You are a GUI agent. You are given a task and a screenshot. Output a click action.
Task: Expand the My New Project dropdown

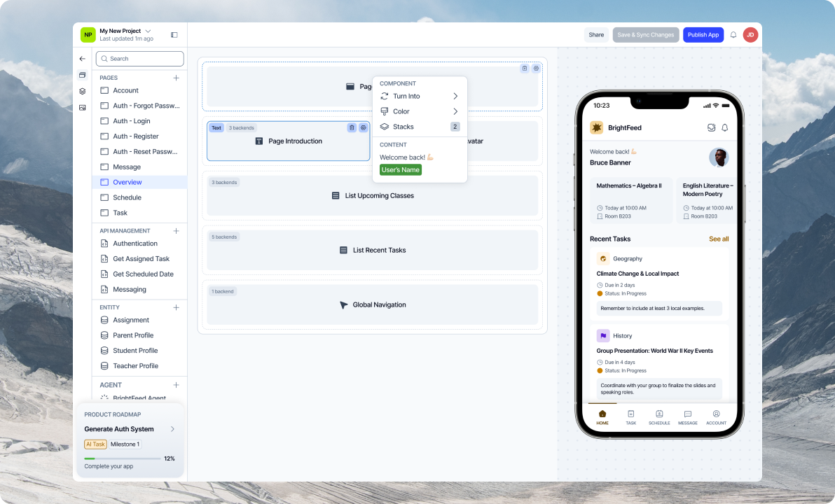tap(148, 31)
